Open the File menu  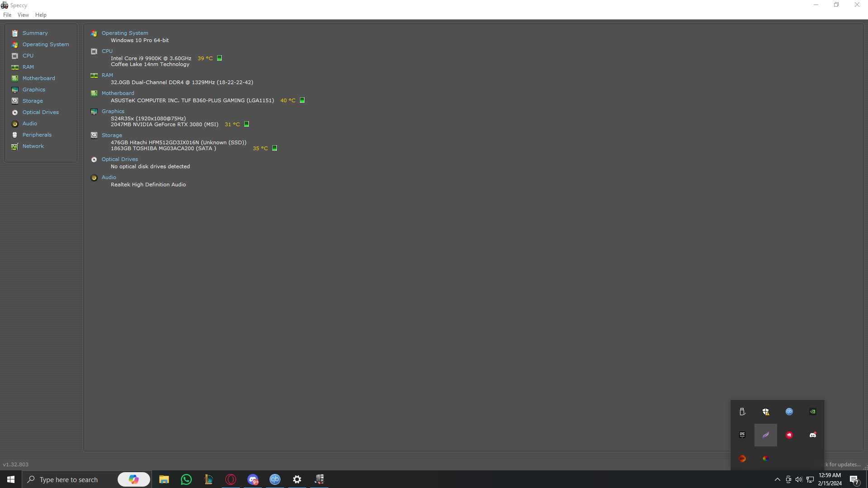(7, 15)
